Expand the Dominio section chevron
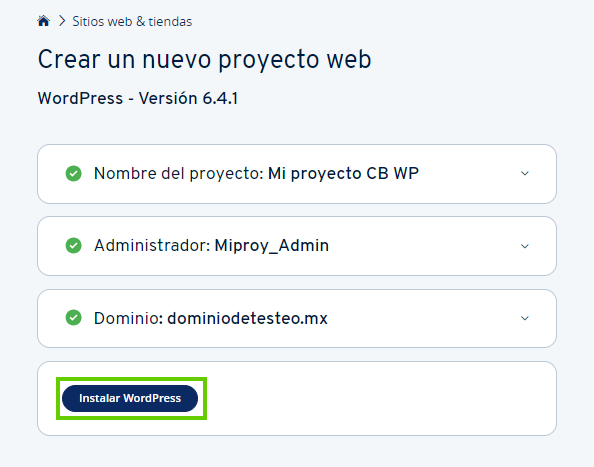The image size is (594, 467). pos(525,318)
